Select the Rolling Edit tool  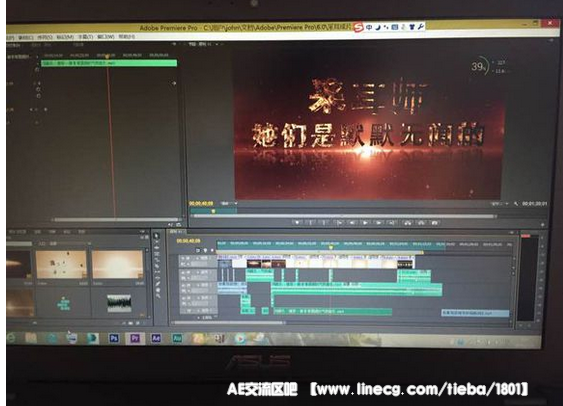click(157, 254)
